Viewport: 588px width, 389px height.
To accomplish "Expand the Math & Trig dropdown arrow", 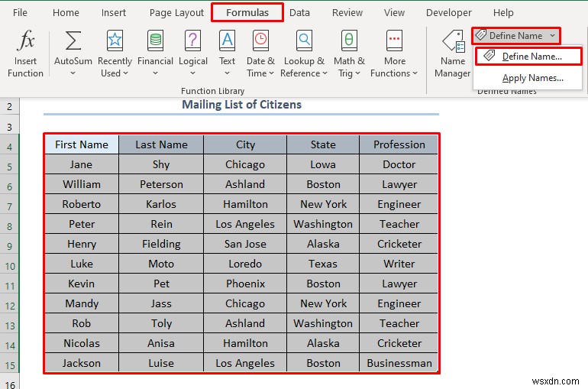I will pos(357,73).
